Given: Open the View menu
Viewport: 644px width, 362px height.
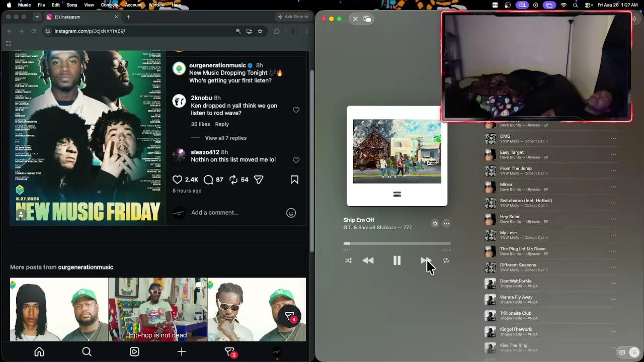Looking at the screenshot, I should coord(89,5).
